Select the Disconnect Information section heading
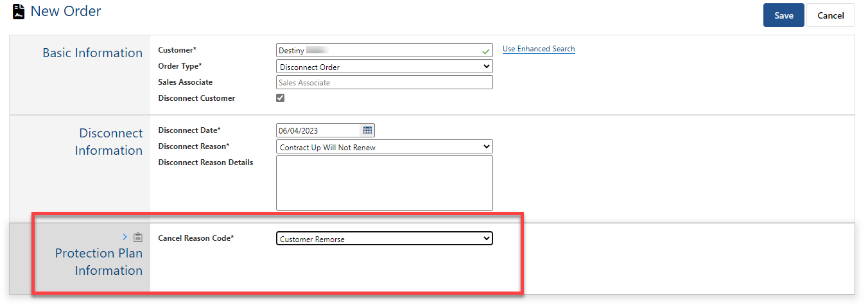 click(108, 142)
